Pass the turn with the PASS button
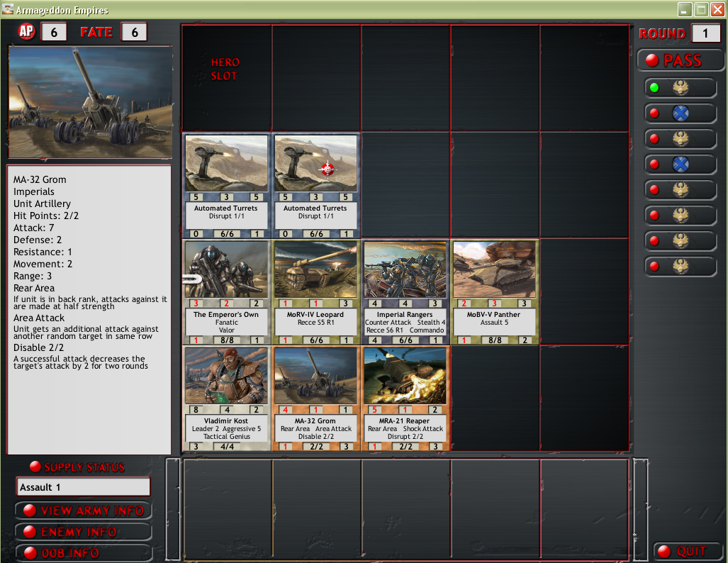Image resolution: width=728 pixels, height=563 pixels. pyautogui.click(x=681, y=60)
